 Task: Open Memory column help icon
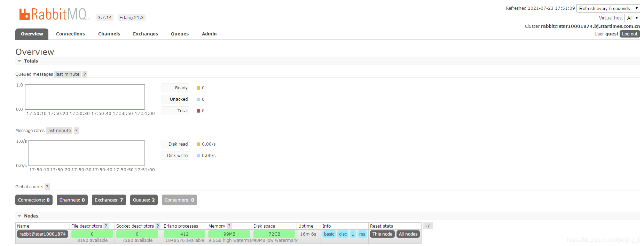pyautogui.click(x=229, y=226)
